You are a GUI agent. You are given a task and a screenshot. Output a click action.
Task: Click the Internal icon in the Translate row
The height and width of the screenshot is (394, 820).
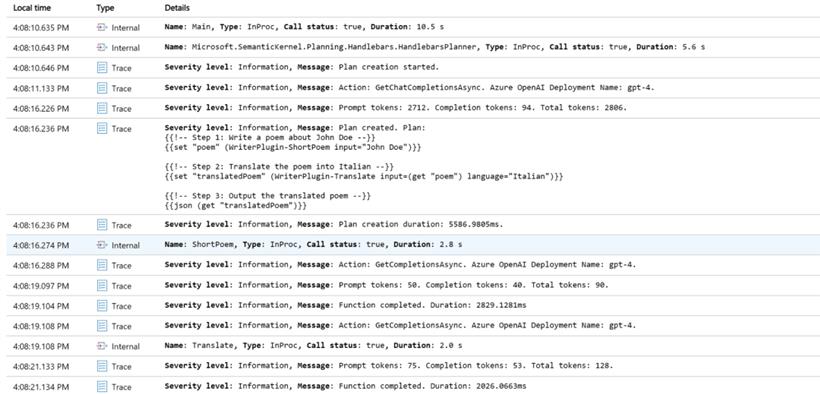coord(102,346)
